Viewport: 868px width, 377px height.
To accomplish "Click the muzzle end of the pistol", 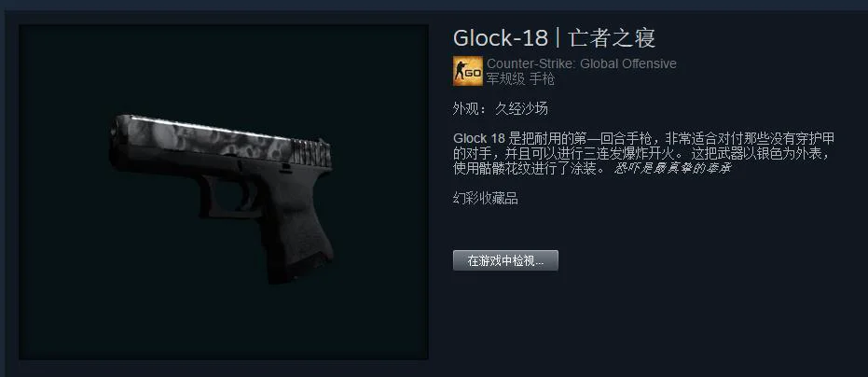I will (x=116, y=132).
